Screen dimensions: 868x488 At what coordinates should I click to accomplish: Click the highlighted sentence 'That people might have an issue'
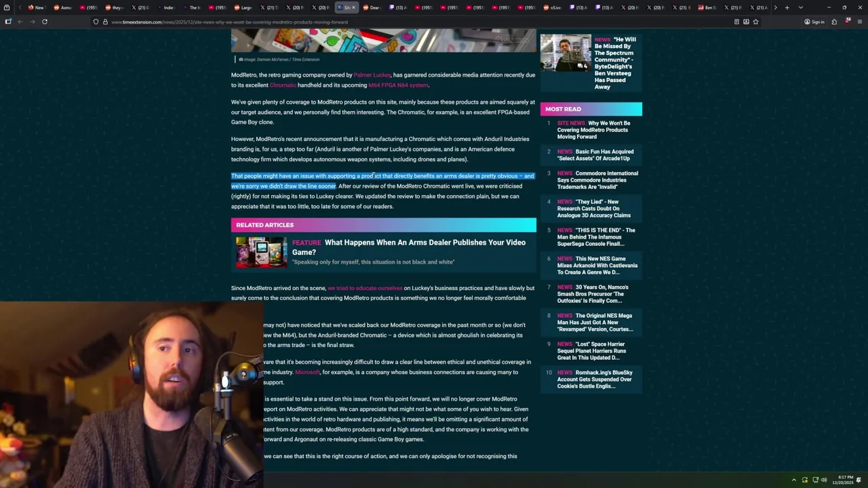[x=382, y=181]
